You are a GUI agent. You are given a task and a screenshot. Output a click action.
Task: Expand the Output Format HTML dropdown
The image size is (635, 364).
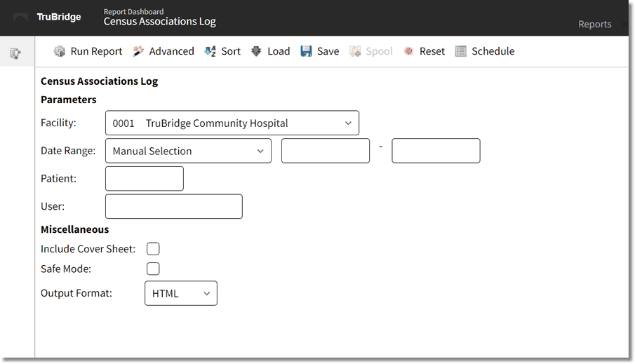pyautogui.click(x=181, y=293)
